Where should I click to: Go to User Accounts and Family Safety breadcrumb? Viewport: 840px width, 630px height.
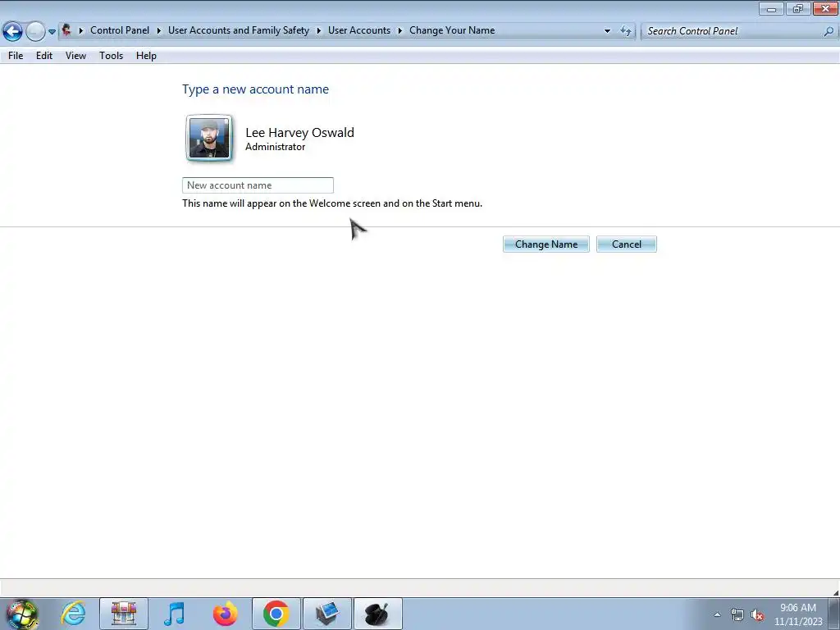coord(239,30)
